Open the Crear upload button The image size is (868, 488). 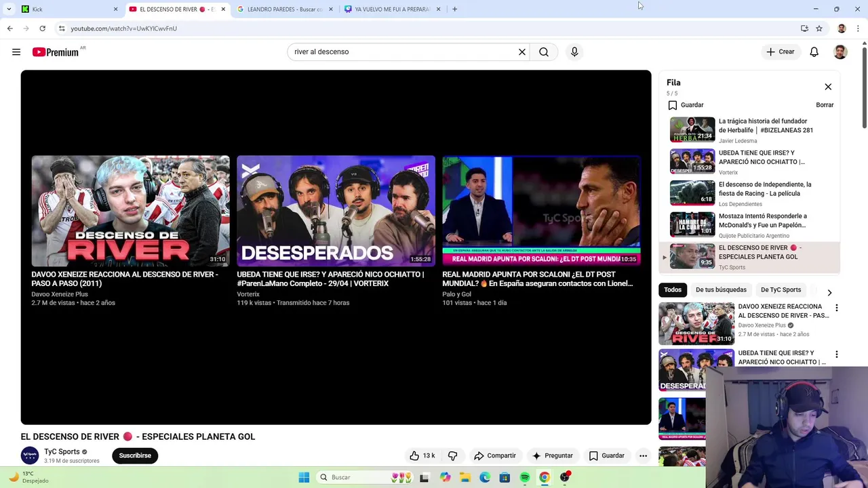(x=781, y=52)
